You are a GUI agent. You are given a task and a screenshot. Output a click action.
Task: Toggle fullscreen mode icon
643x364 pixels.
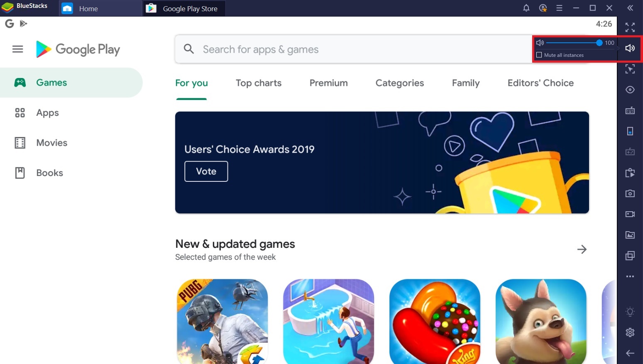[630, 27]
